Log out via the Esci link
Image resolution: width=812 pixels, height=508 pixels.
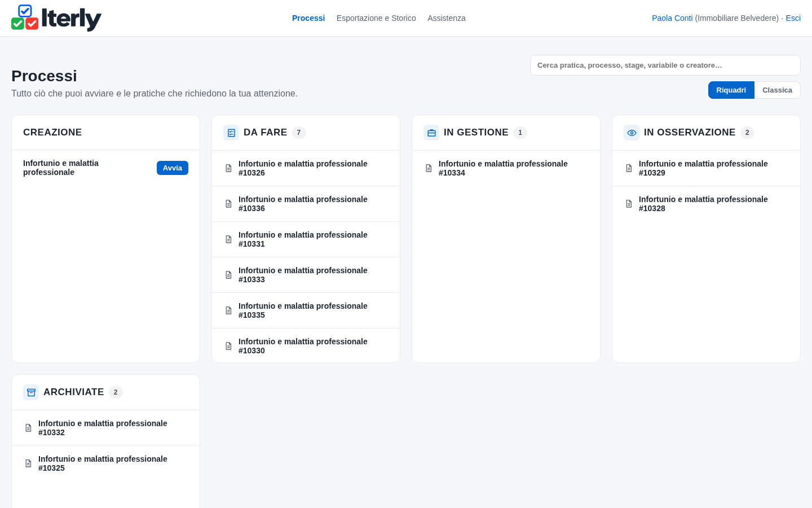pos(793,18)
